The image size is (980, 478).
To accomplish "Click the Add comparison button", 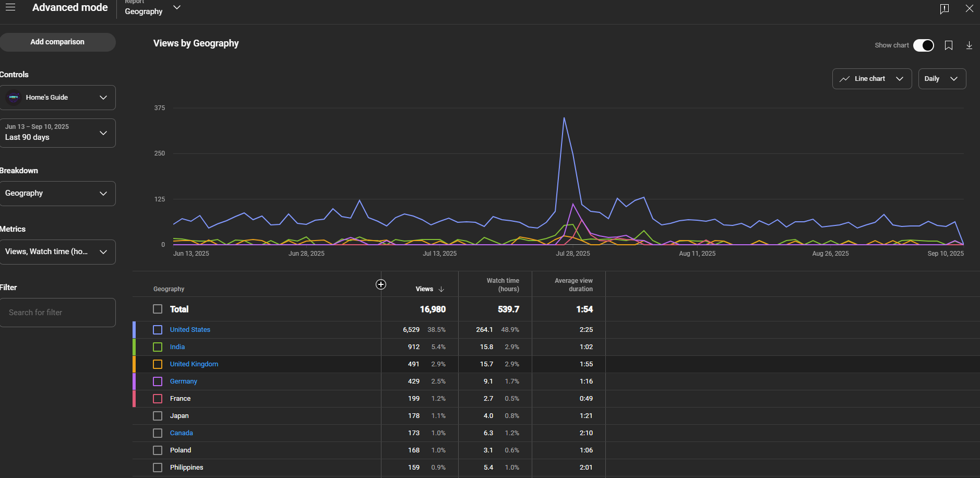I will point(57,42).
